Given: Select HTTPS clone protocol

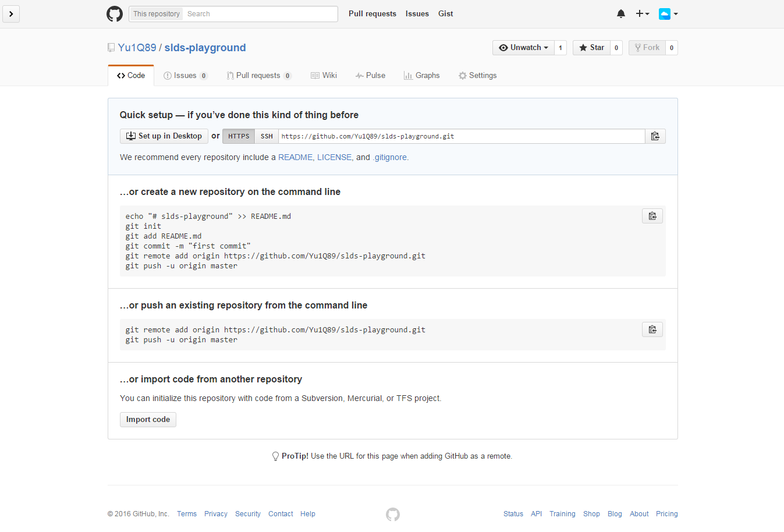Looking at the screenshot, I should click(x=239, y=136).
